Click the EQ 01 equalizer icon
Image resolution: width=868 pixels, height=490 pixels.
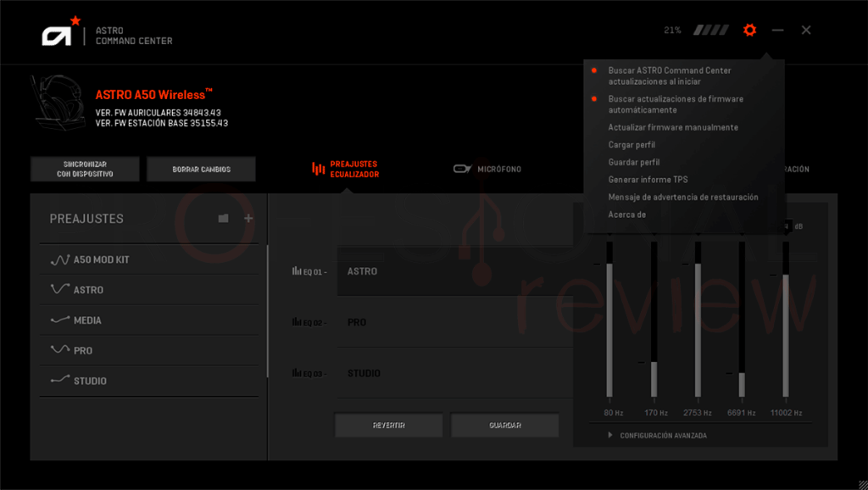click(297, 271)
